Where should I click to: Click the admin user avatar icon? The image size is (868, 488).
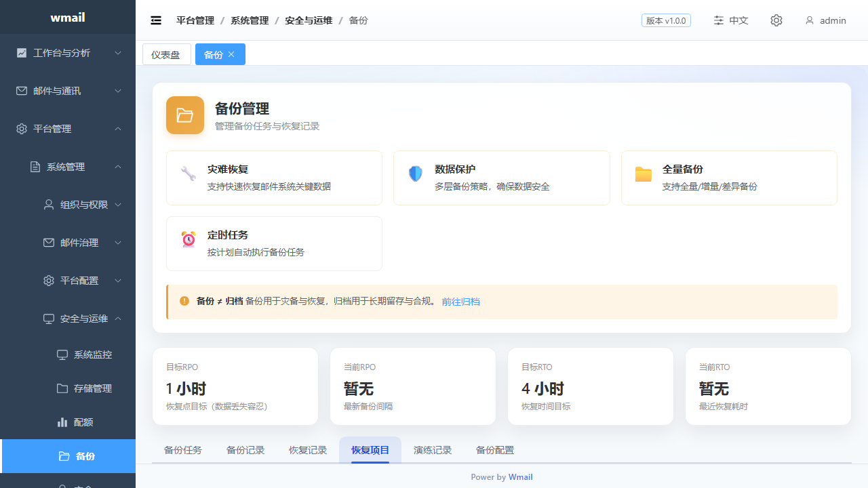click(x=809, y=20)
